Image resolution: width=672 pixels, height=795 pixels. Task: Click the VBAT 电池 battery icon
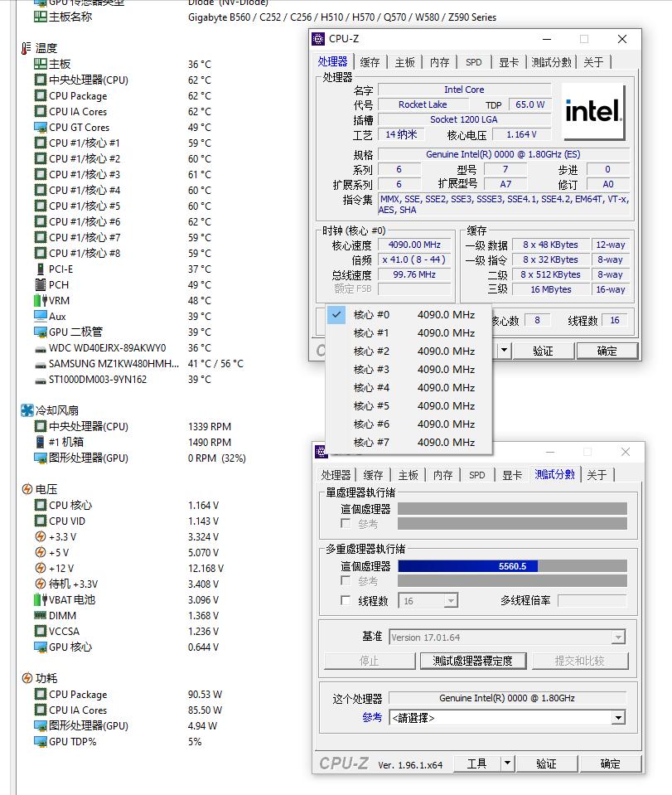click(41, 599)
